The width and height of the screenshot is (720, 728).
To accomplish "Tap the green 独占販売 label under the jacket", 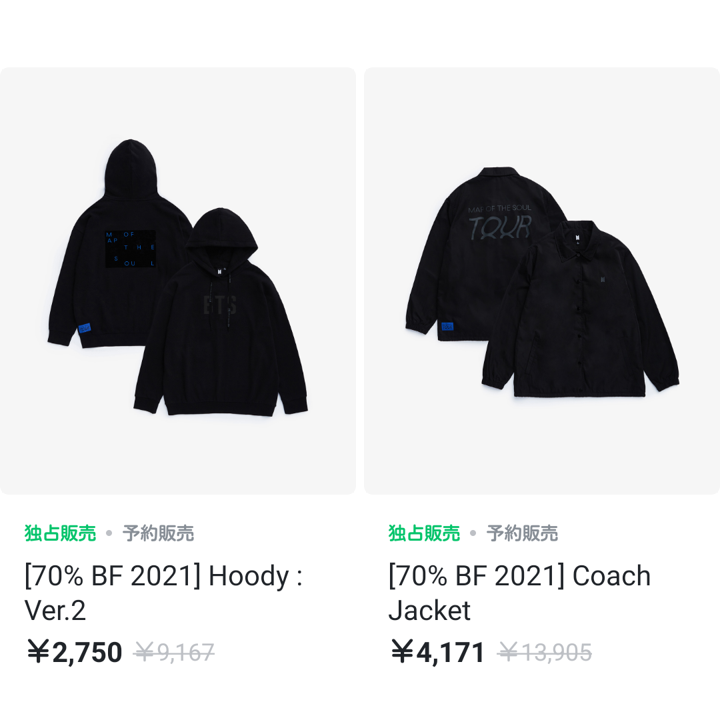I will [x=424, y=533].
